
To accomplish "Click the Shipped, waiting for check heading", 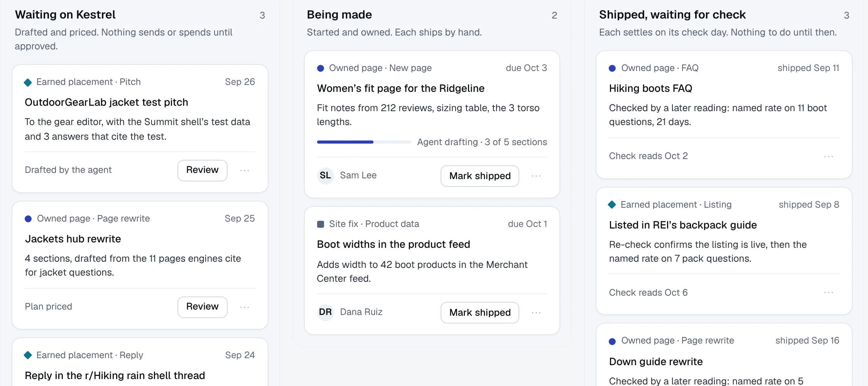I will click(672, 15).
